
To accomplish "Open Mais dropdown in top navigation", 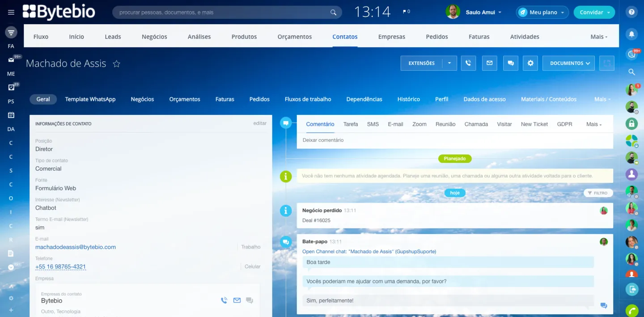I will click(599, 37).
